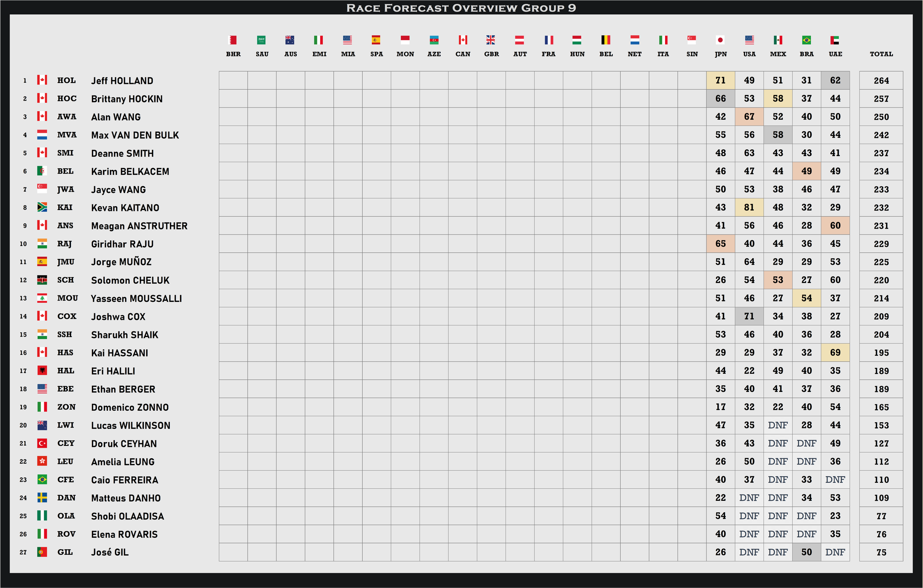Select the TOTAL column header

tap(881, 54)
